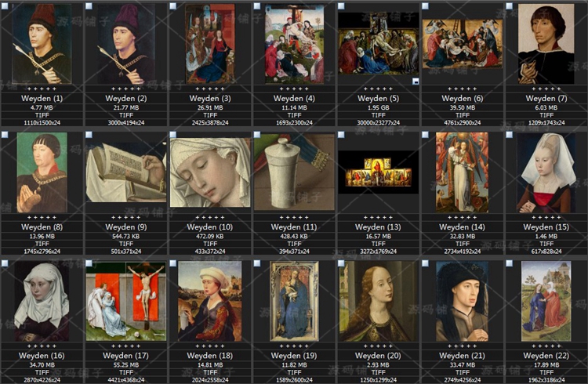The image size is (588, 384).
Task: Check the box on Weyden (9) thumbnail
Action: click(x=89, y=135)
